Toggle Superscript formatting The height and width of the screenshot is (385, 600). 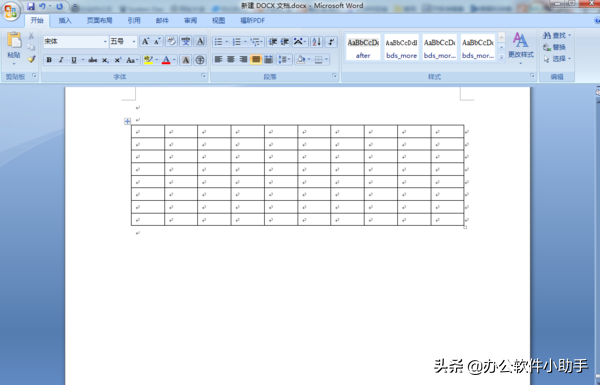tap(118, 60)
